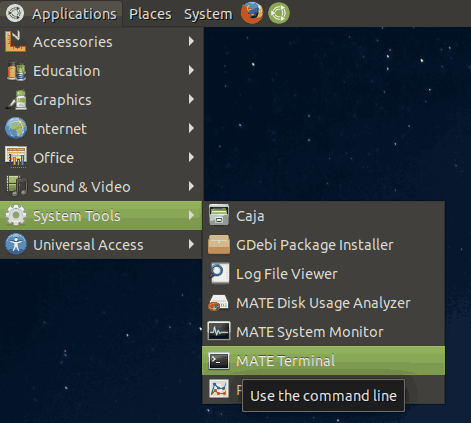Expand the Sound & Video submenu arrow
Screen dimensions: 471x423
pos(191,186)
